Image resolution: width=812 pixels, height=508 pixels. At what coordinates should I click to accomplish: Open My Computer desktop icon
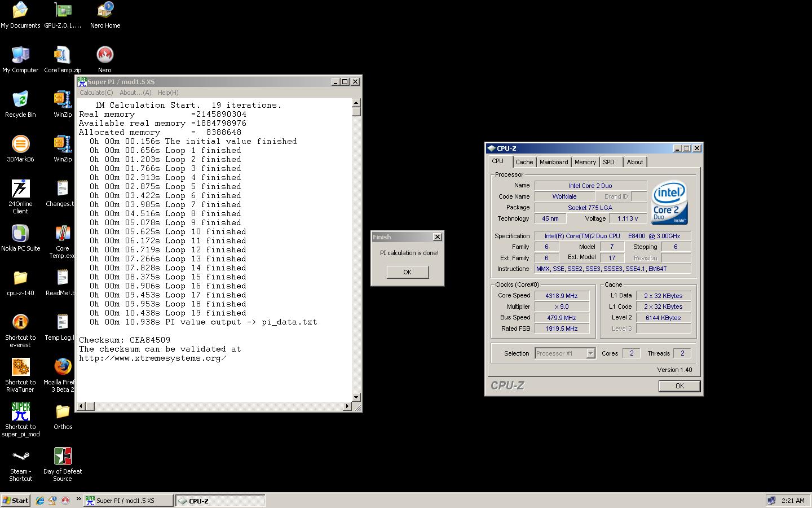pos(20,60)
